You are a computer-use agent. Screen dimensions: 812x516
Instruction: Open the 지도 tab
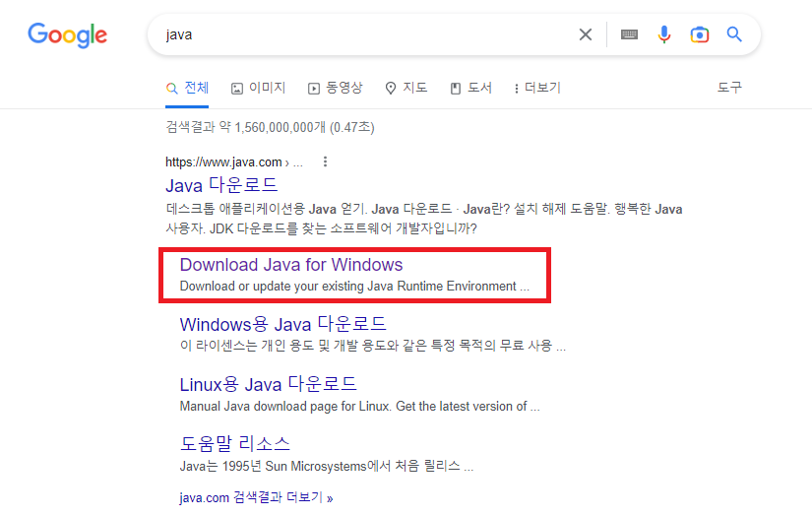click(x=406, y=88)
